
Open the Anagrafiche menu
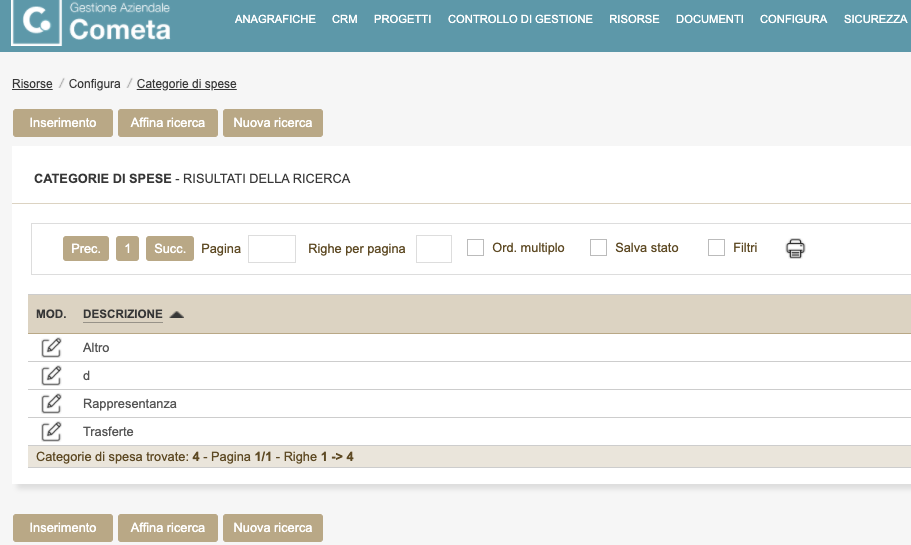tap(275, 19)
